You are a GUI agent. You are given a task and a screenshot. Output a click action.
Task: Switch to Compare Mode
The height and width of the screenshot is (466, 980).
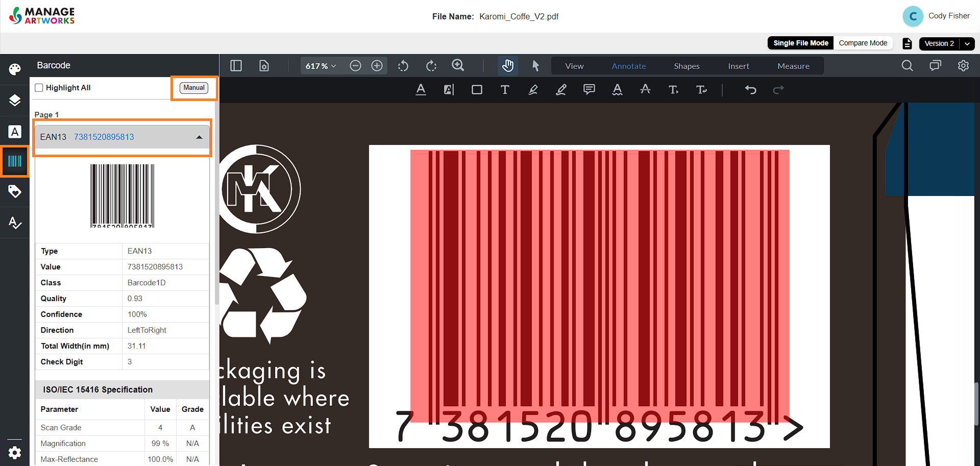[x=863, y=43]
